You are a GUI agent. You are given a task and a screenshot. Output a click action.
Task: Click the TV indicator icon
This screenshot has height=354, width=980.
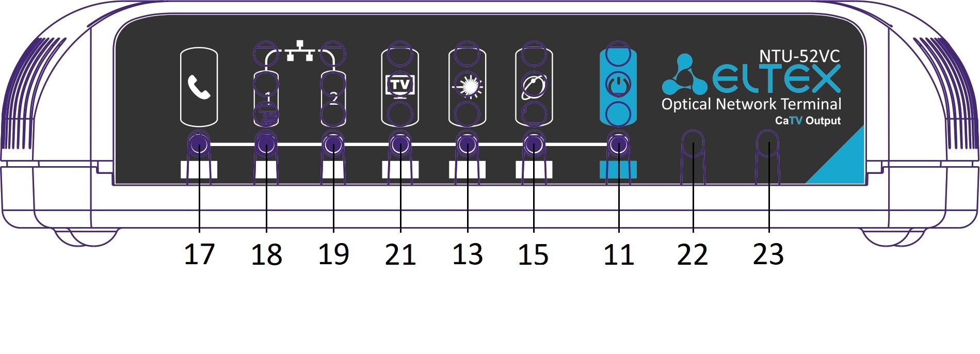click(400, 86)
